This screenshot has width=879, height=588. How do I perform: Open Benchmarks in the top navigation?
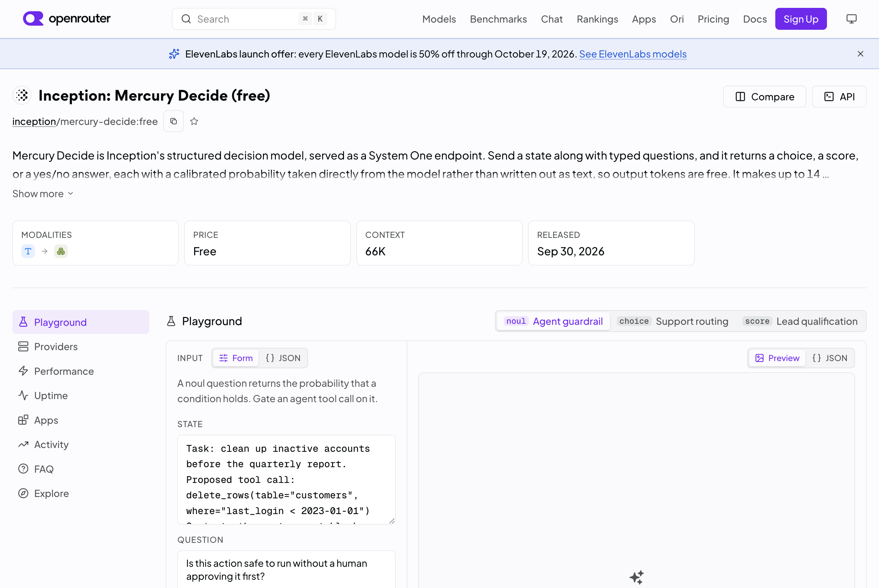498,19
